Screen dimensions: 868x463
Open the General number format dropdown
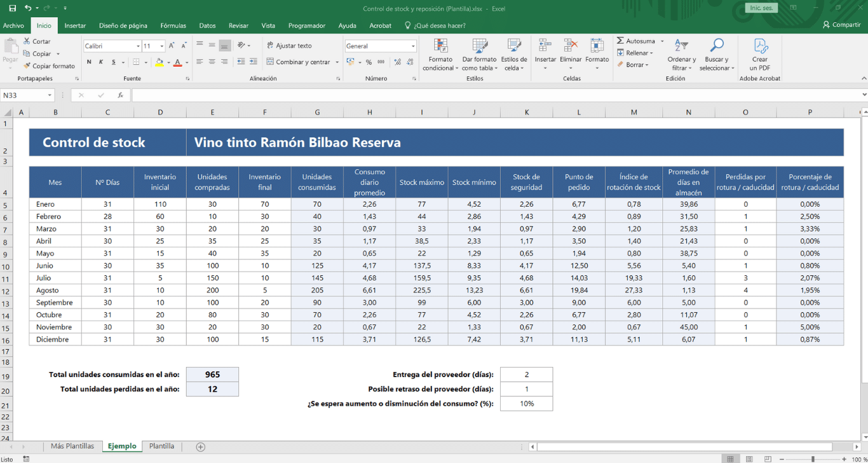pos(413,46)
